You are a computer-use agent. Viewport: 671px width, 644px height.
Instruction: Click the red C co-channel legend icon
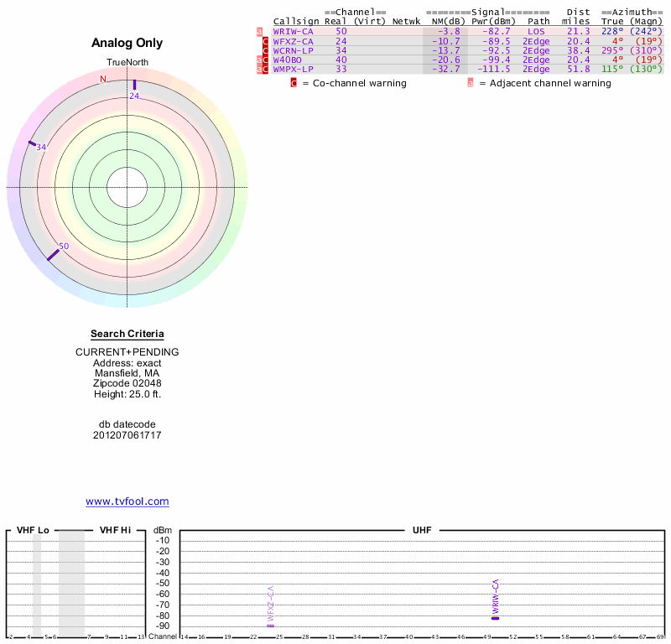click(x=294, y=83)
